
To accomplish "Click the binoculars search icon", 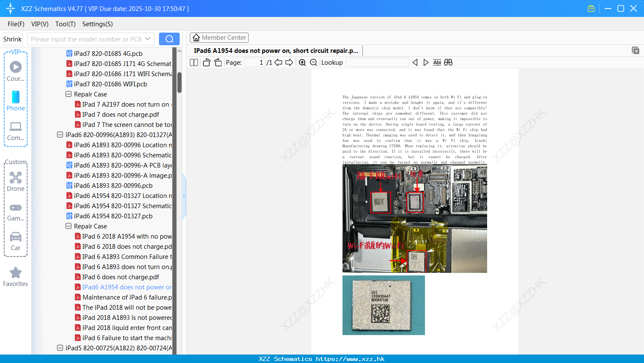I will [448, 63].
